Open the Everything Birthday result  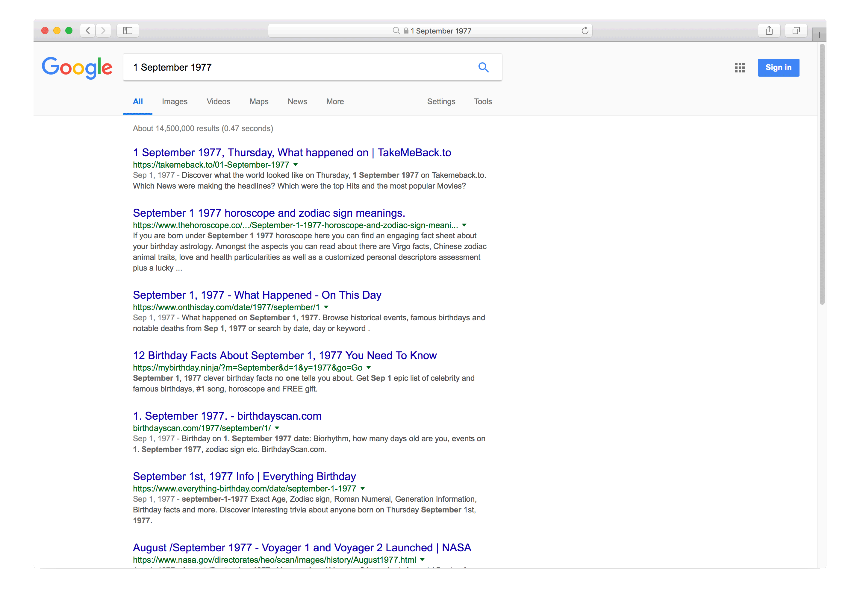(244, 477)
